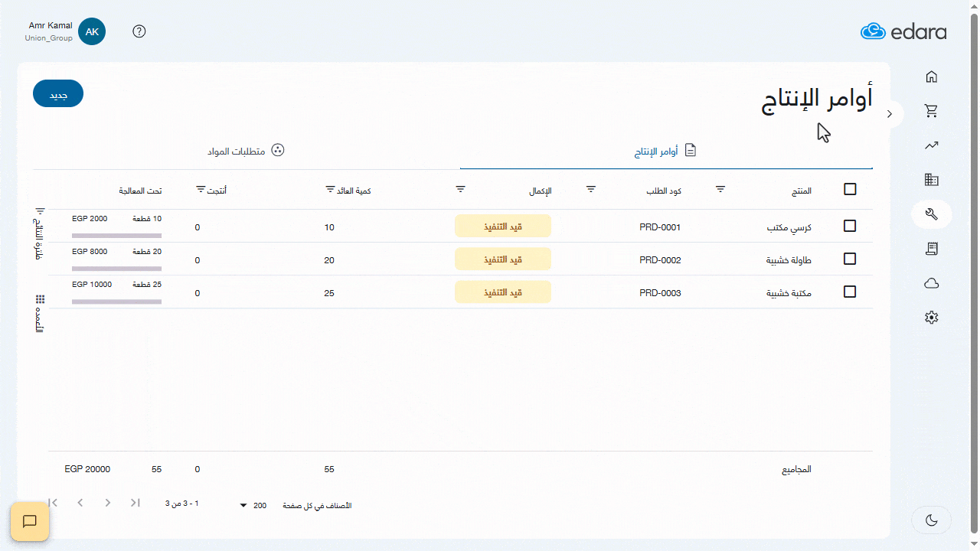Open the filter menu of the كود الطلب column
The width and height of the screenshot is (980, 551).
[x=591, y=188]
